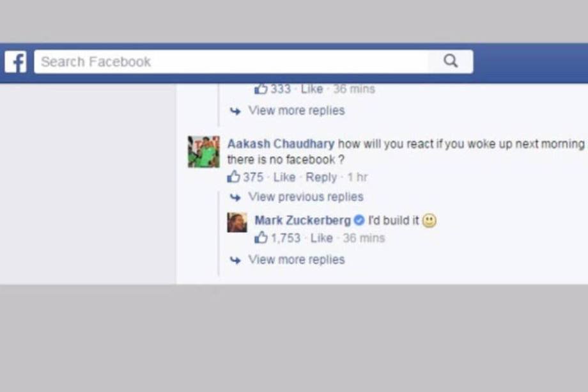The image size is (588, 392).
Task: Open Aakash Chaudhary's profile picture
Action: [x=204, y=152]
